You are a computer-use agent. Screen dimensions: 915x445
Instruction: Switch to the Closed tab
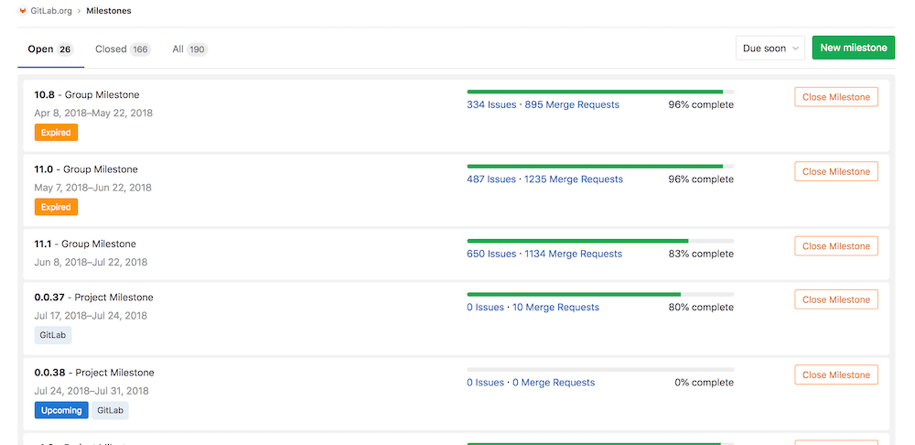pyautogui.click(x=123, y=49)
